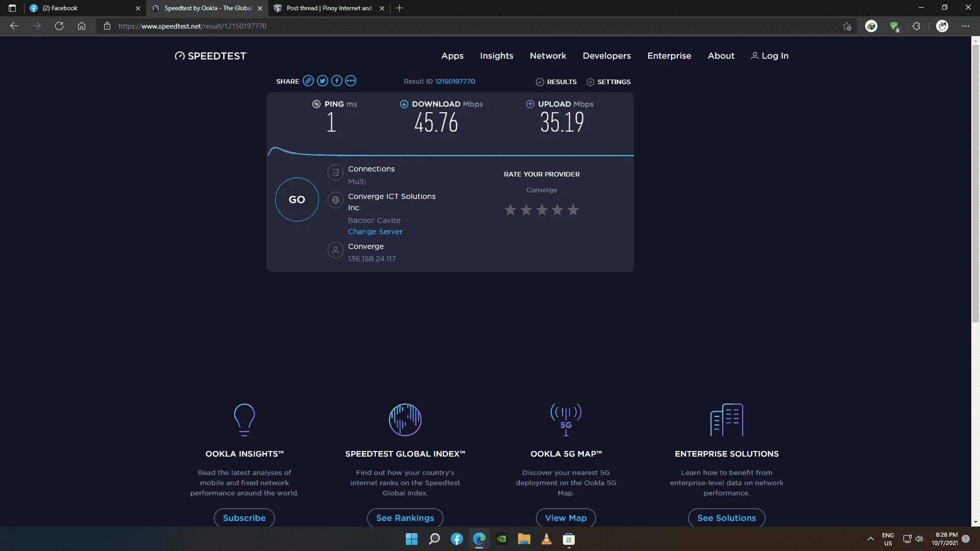
Task: Close the Facebook tab
Action: tap(138, 8)
